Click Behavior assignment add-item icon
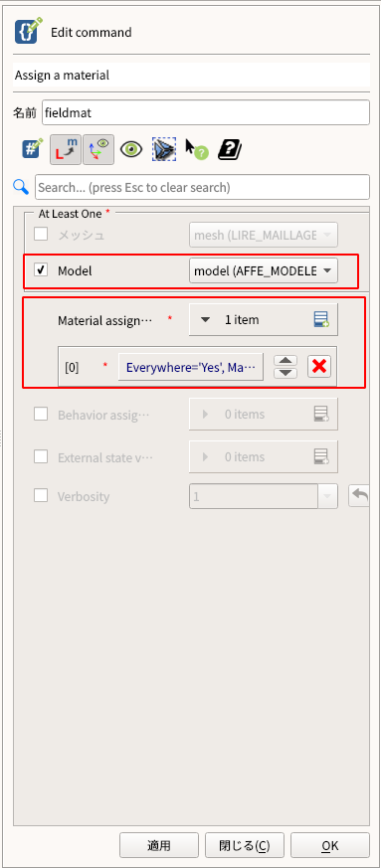Viewport: 381px width, 868px height. 321,414
